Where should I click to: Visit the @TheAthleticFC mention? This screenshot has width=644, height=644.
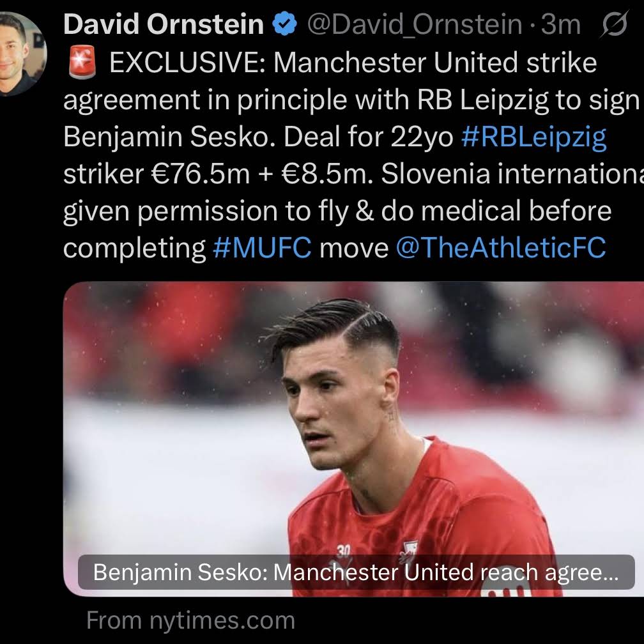coord(501,248)
